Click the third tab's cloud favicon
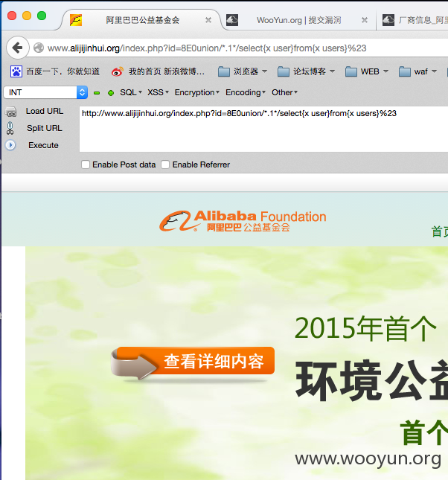This screenshot has width=448, height=480. pyautogui.click(x=388, y=20)
